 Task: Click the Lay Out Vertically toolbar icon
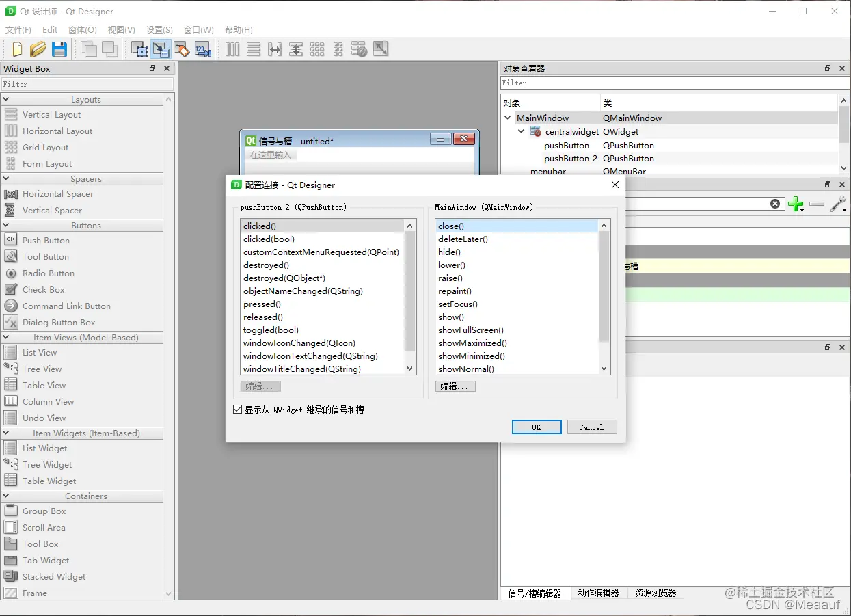(254, 49)
